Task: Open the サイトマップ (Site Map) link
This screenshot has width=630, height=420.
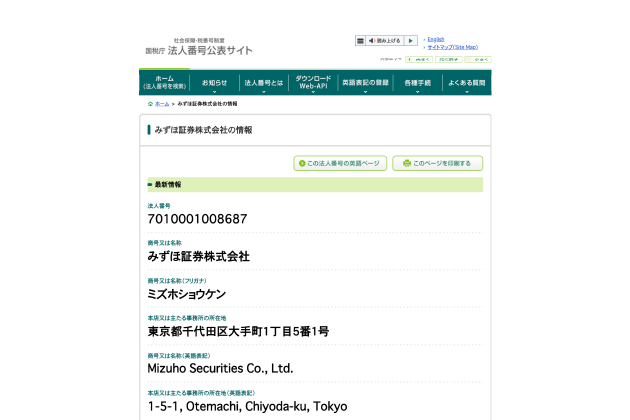Action: coord(452,47)
